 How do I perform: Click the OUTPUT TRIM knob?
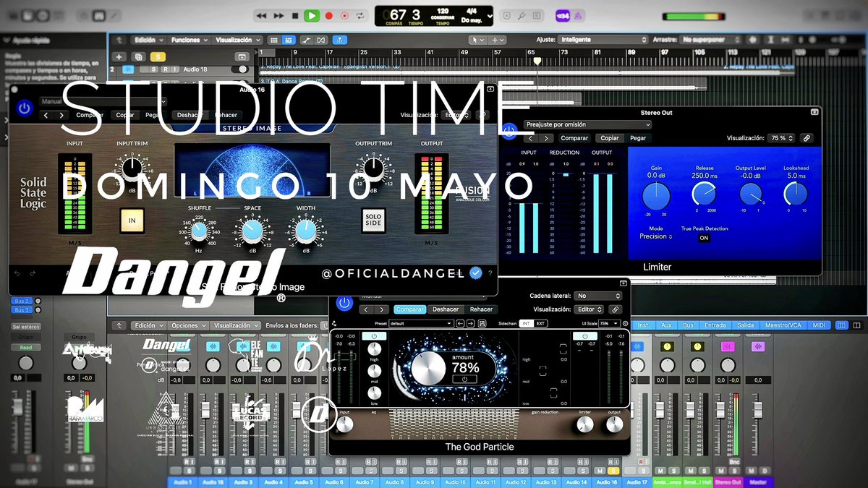[x=373, y=168]
